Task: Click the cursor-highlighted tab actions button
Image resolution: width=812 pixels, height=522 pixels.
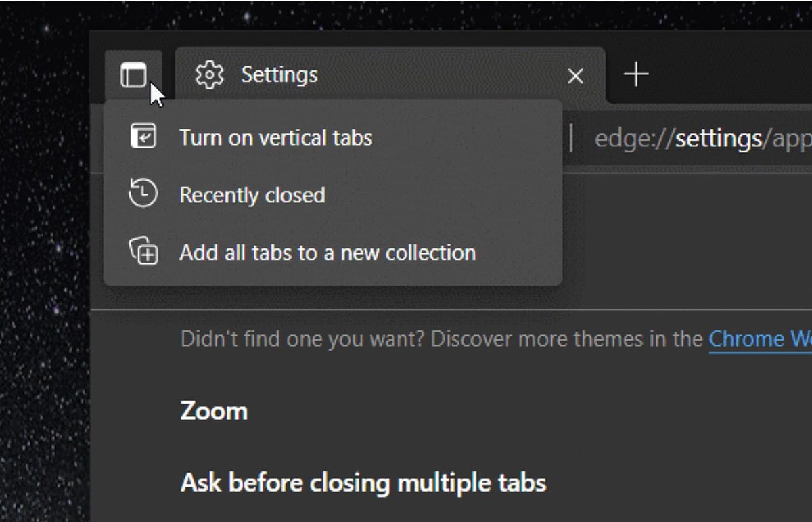Action: click(135, 75)
